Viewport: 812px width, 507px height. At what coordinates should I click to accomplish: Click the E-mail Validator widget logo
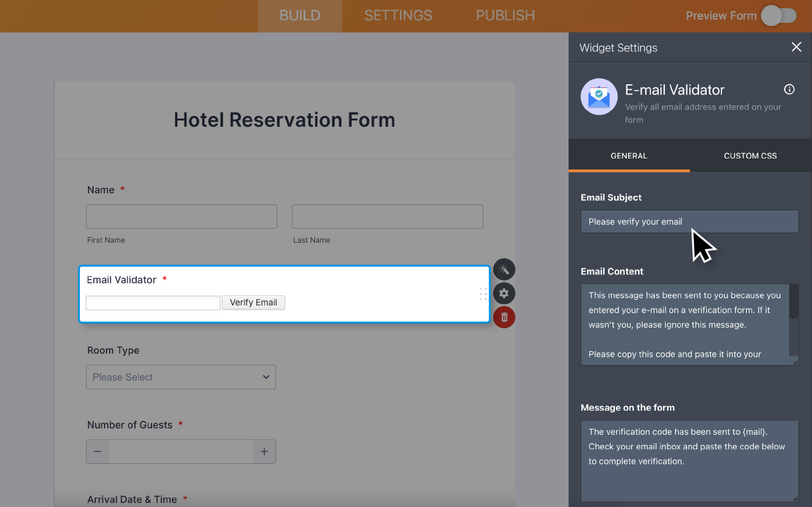598,96
